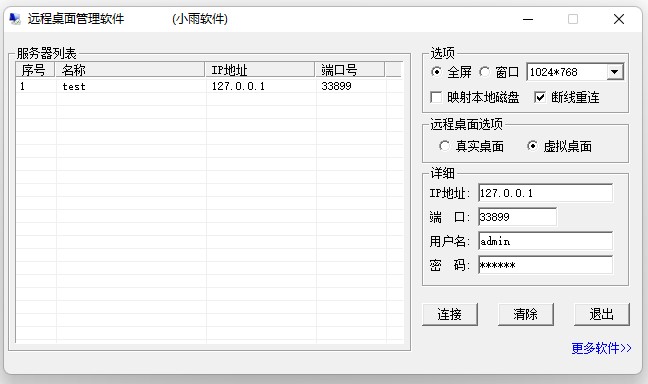Open the 更多软件>> link
This screenshot has width=648, height=384.
point(601,348)
